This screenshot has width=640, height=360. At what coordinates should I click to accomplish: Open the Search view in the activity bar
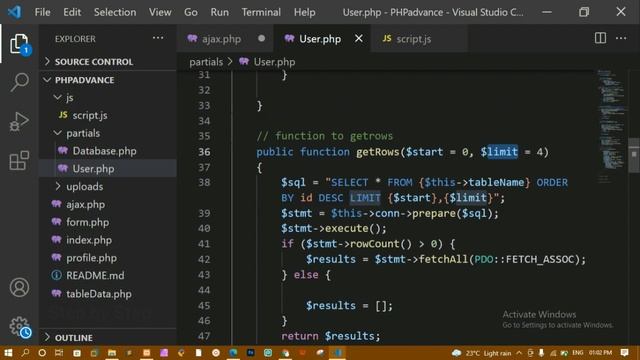coord(19,82)
